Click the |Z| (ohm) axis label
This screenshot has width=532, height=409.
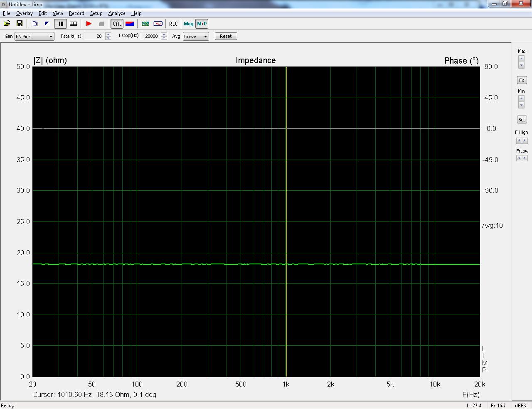pos(50,60)
